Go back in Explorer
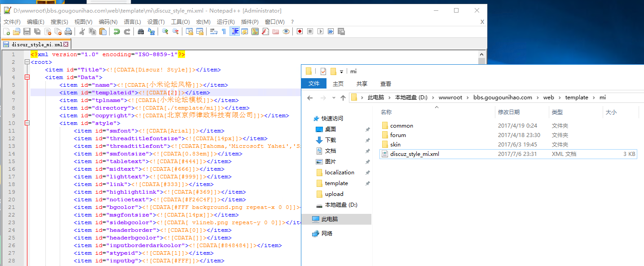 (310, 98)
